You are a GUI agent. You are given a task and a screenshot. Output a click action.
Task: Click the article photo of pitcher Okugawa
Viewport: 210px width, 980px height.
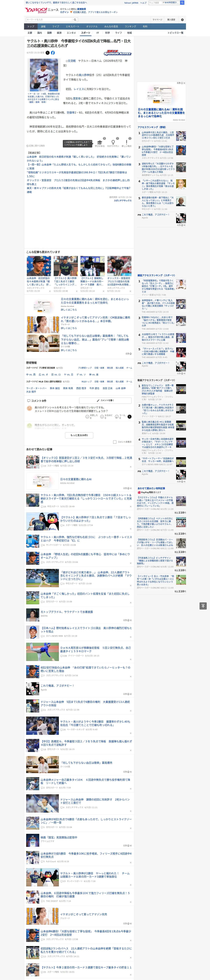(44, 75)
